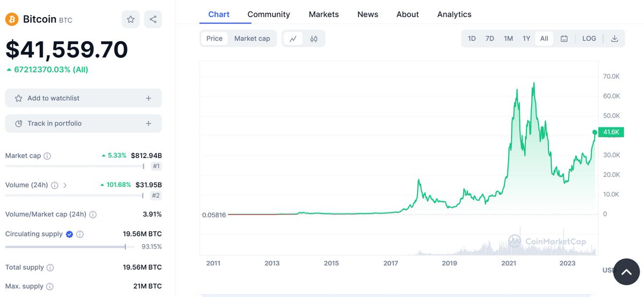Switch to candlestick chart view
Screen dimensions: 644x297
click(x=314, y=39)
